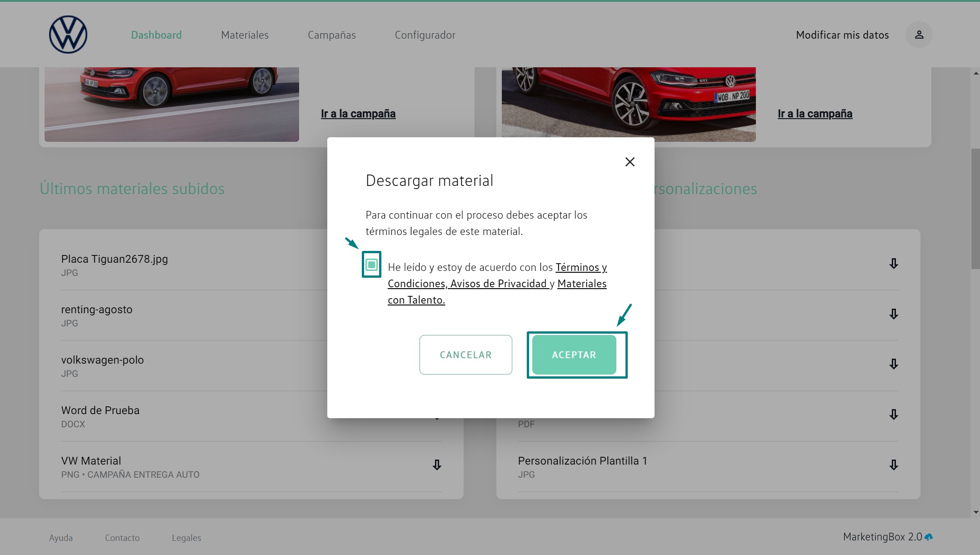
Task: Click the page vertical scrollbar thumb
Action: point(975,209)
